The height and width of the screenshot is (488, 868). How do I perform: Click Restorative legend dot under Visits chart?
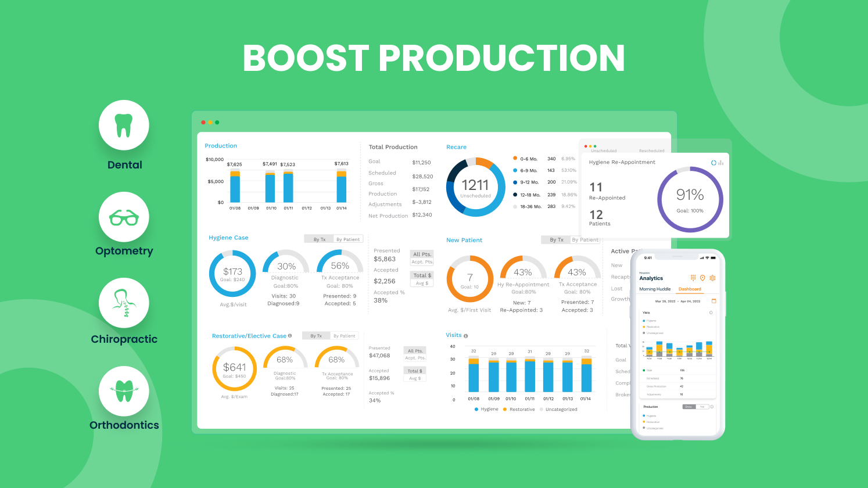505,410
